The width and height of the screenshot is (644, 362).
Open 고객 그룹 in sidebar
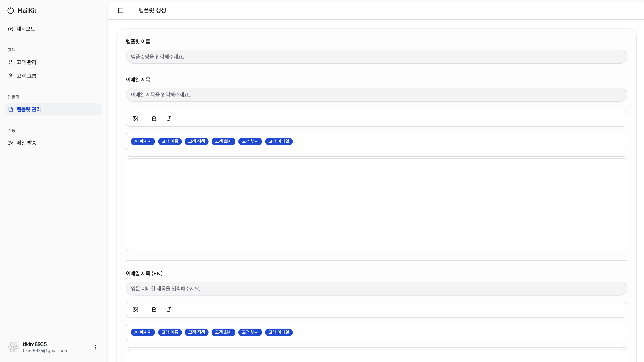pos(26,76)
